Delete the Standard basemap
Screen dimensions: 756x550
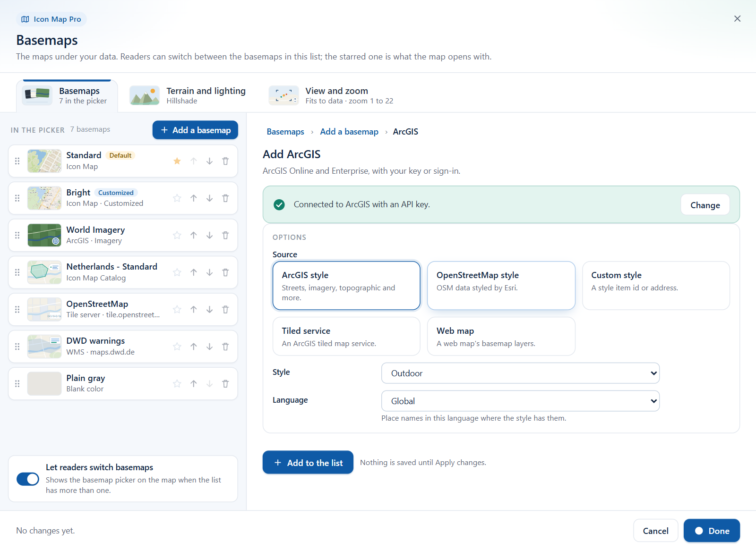pyautogui.click(x=225, y=161)
